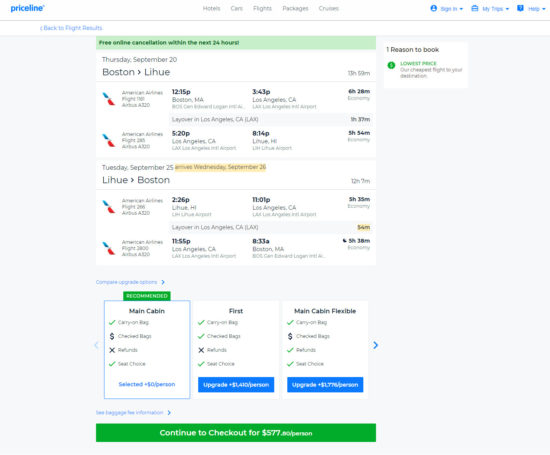Click Carry-on Bag checkmark in Main Cabin Flexible
550x455 pixels.
pyautogui.click(x=290, y=322)
